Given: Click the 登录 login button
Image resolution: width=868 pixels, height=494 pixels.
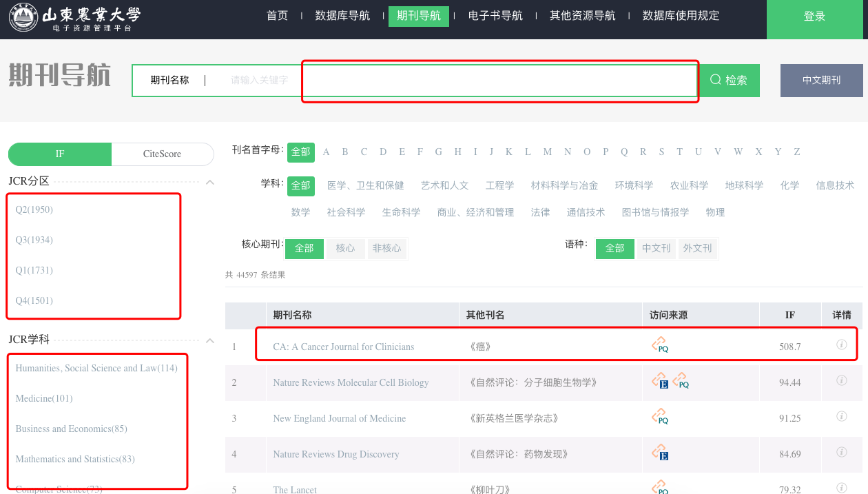Looking at the screenshot, I should click(x=814, y=17).
